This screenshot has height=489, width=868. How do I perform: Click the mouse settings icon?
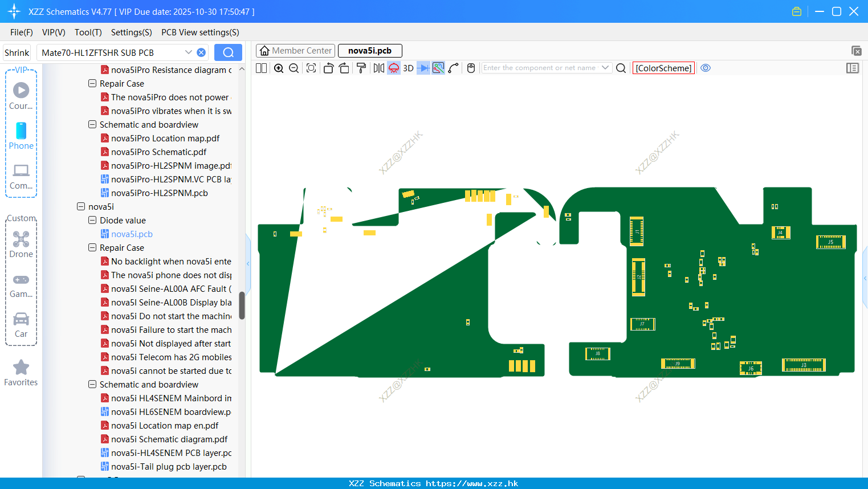[471, 68]
